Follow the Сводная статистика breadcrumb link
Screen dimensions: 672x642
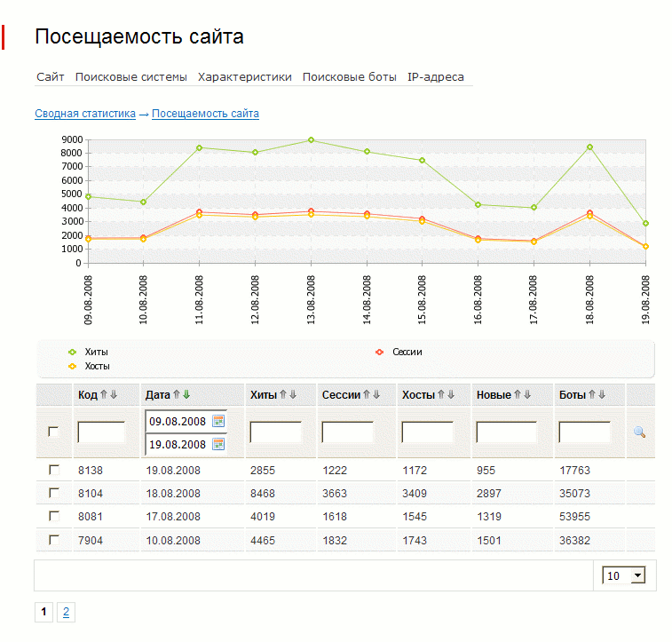pos(85,114)
